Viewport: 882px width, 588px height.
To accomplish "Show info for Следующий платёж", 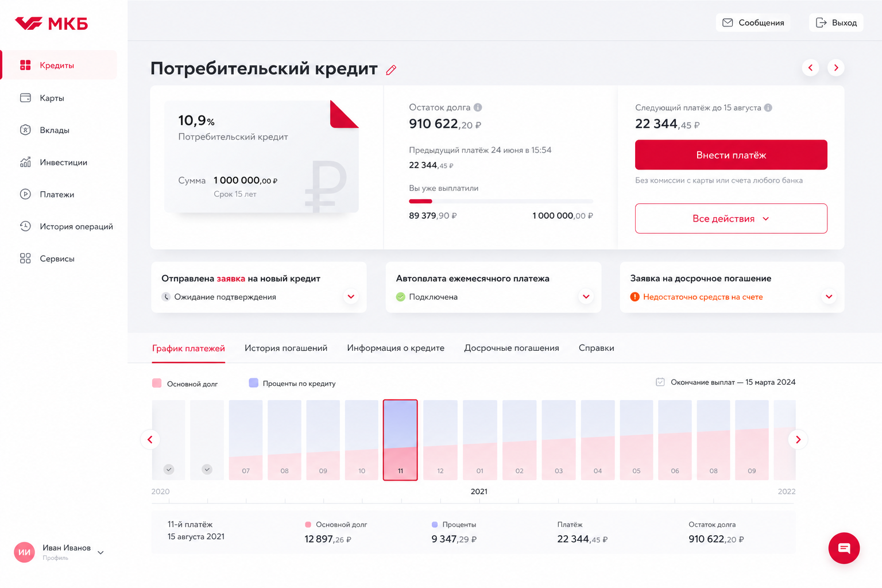I will click(768, 107).
